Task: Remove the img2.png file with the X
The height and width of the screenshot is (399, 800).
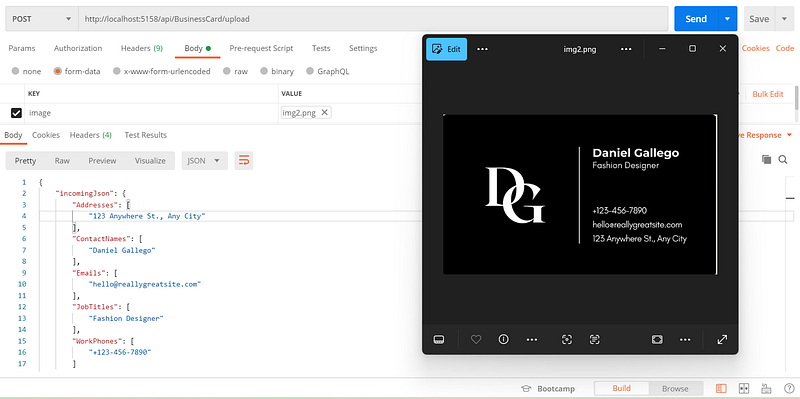Action: 324,113
